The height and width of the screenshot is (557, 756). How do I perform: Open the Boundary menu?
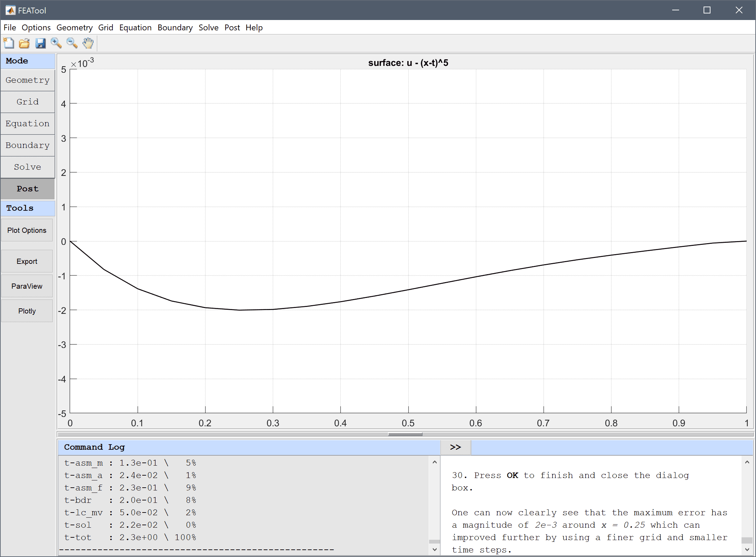click(175, 28)
